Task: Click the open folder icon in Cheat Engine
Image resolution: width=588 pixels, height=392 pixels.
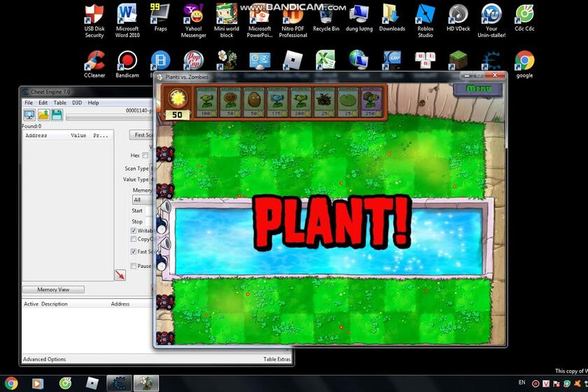Action: (43, 115)
